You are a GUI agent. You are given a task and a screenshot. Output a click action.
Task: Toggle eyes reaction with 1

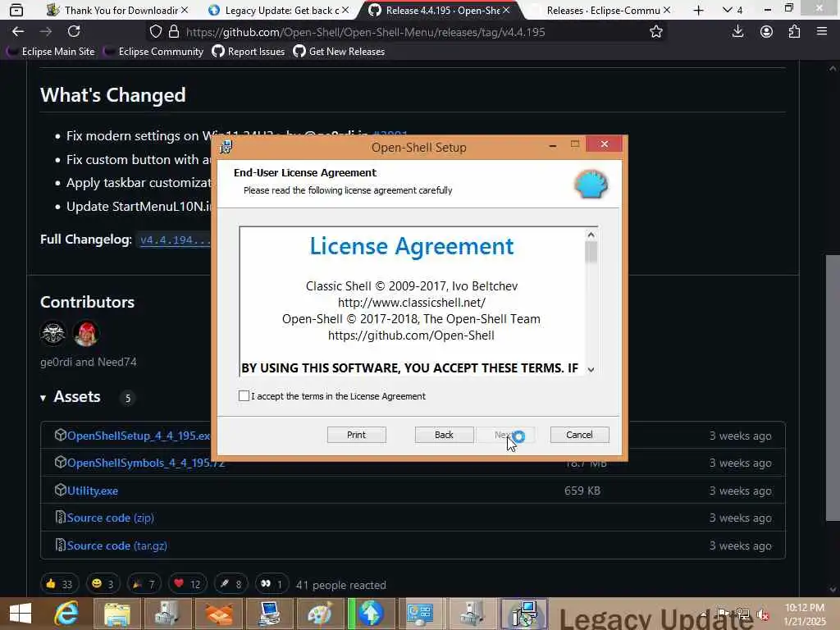272,584
